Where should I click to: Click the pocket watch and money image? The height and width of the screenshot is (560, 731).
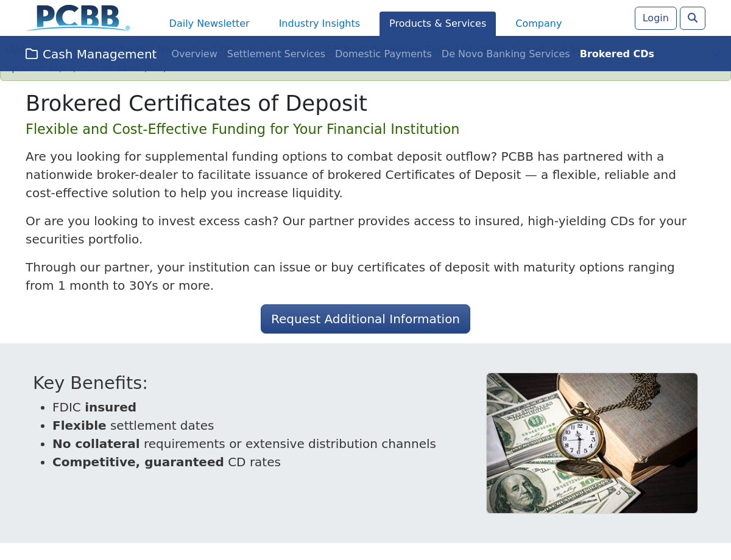[x=592, y=443]
